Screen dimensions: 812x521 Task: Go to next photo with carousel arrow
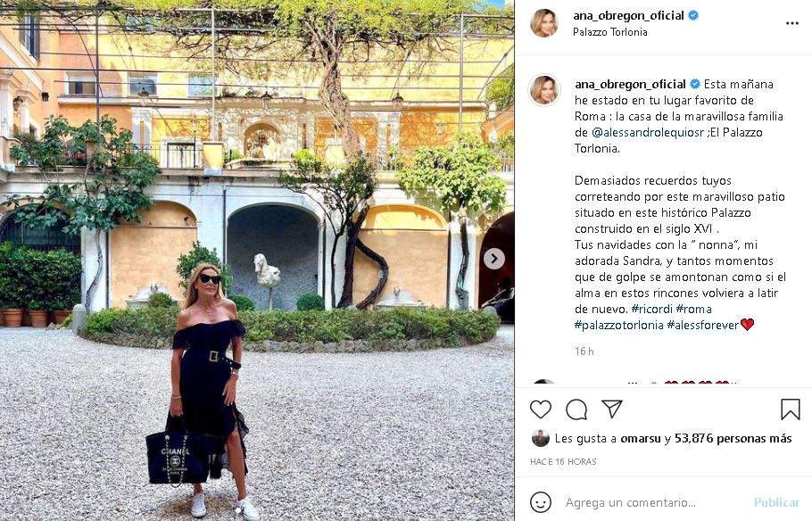coord(494,259)
